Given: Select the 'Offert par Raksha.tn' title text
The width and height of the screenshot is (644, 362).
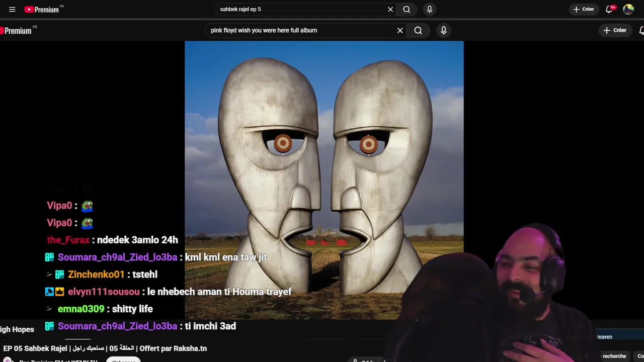Looking at the screenshot, I should (173, 348).
